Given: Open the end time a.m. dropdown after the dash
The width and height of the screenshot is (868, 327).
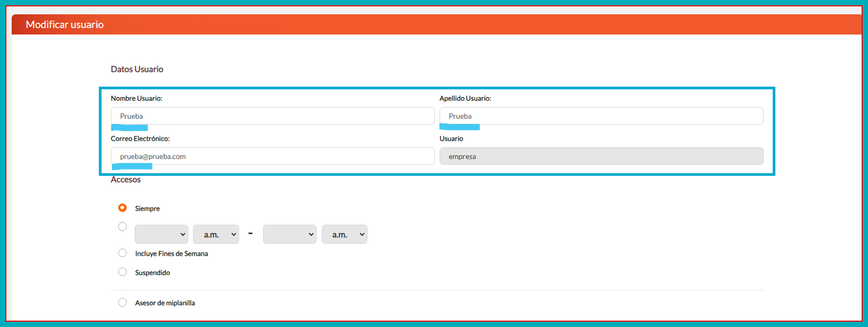Looking at the screenshot, I should tap(345, 234).
